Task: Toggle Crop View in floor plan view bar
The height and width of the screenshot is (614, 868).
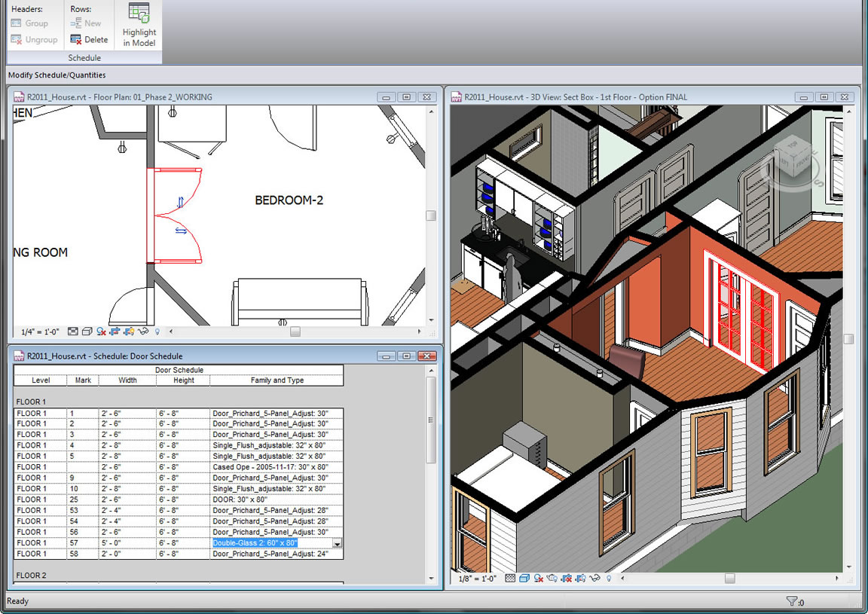Action: (115, 331)
